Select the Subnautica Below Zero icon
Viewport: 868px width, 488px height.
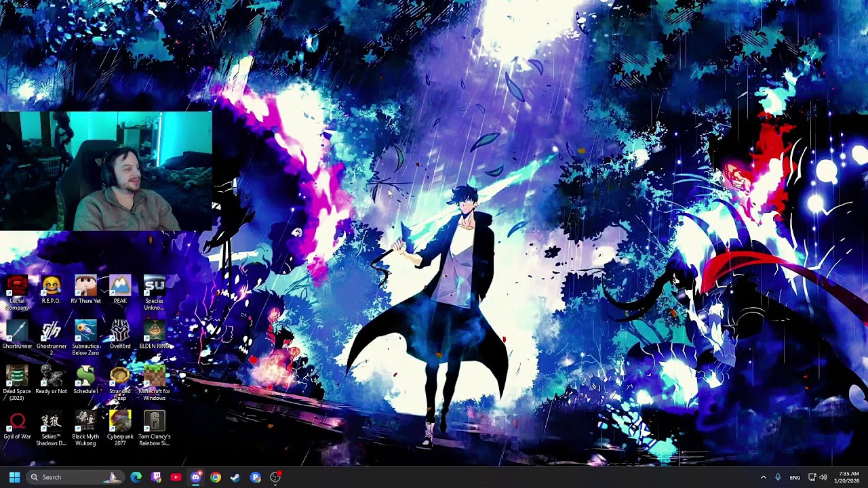(85, 338)
